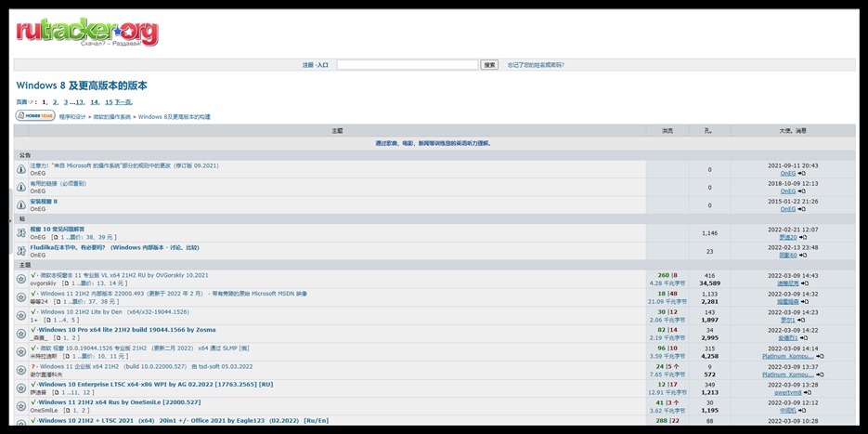Viewport: 868px width, 434px height.
Task: Click the '4.28 千兆字节' torrent size link
Action: click(667, 283)
